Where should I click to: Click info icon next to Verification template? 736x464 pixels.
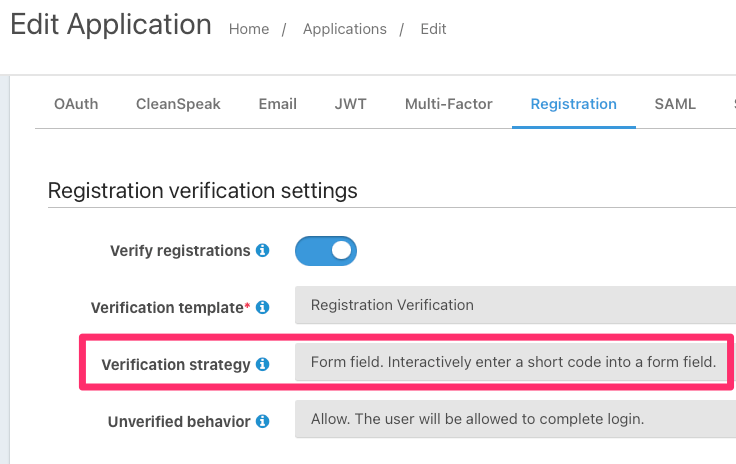point(263,307)
